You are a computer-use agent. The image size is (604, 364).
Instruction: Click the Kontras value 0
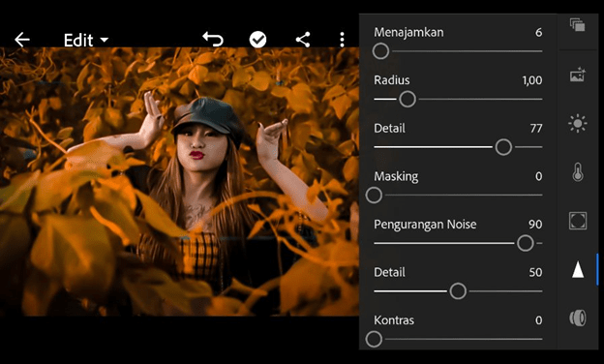(538, 320)
